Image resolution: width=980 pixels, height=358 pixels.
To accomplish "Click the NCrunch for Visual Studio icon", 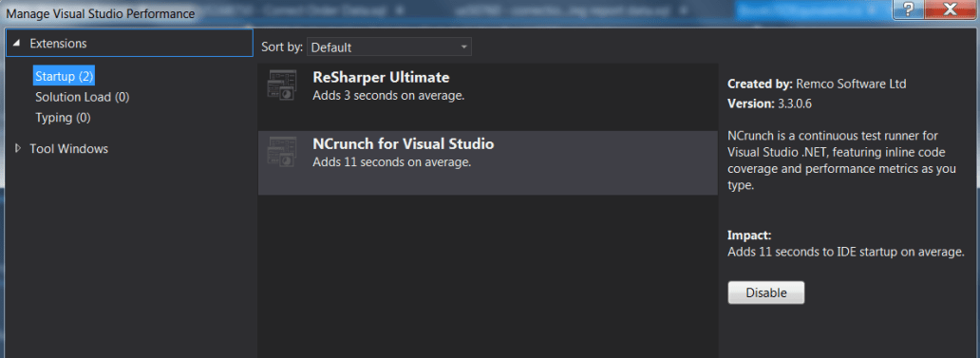I will 282,152.
